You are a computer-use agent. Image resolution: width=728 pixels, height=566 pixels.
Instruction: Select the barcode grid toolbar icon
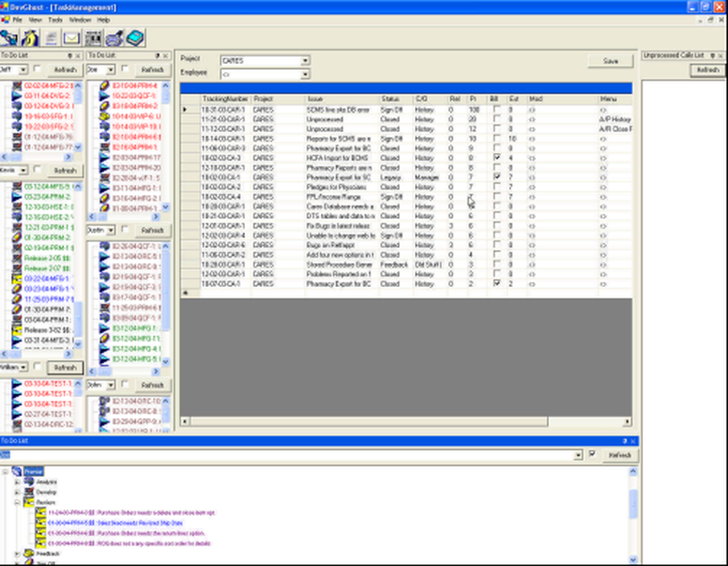coord(92,37)
